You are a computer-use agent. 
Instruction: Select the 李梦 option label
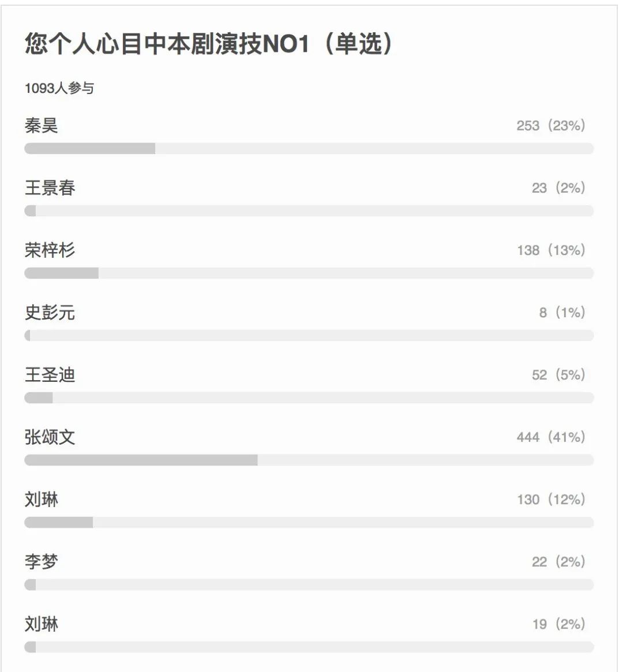tap(41, 562)
